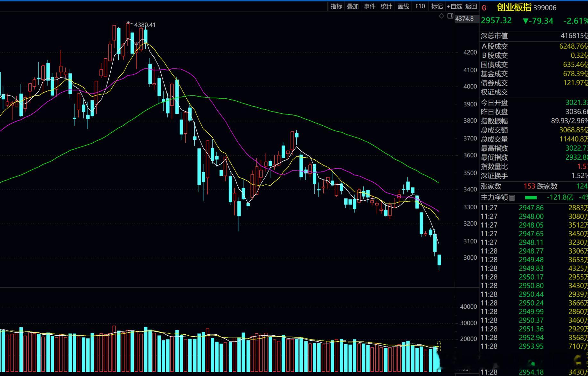Click the green 主力净额 flow bar

point(531,198)
